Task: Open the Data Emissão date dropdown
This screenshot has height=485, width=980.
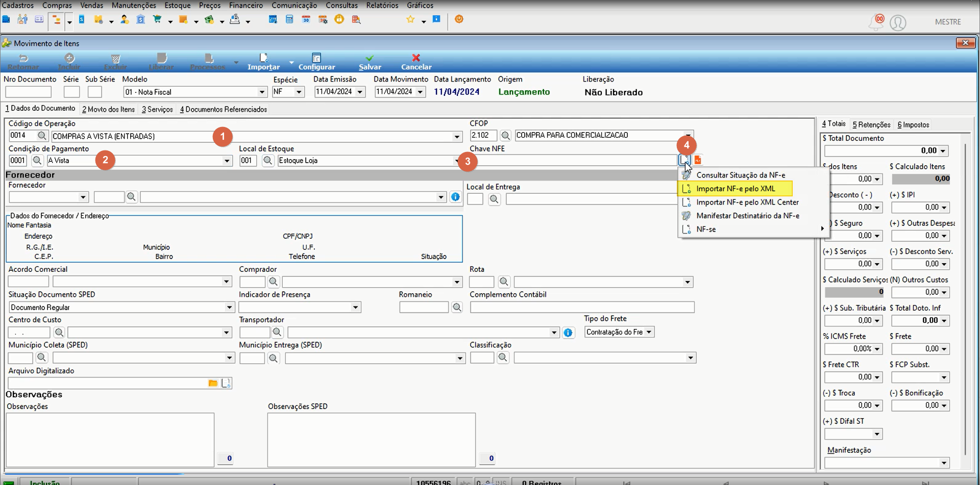Action: point(360,92)
